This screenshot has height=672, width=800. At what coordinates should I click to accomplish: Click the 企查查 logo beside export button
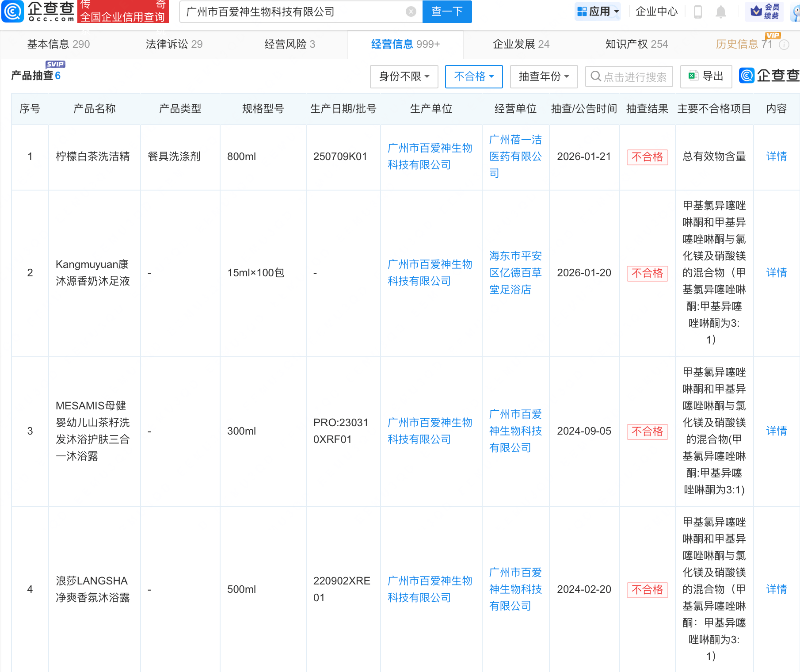point(770,76)
